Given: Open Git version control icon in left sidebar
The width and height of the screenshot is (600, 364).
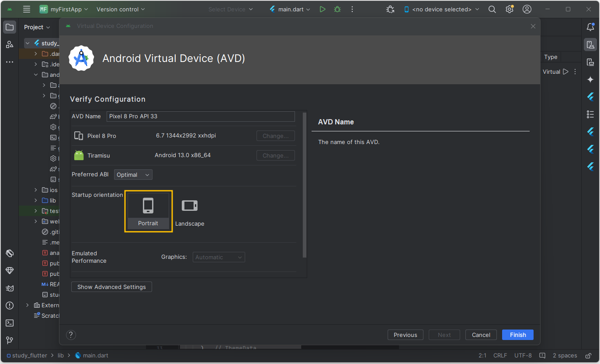Looking at the screenshot, I should pyautogui.click(x=10, y=340).
